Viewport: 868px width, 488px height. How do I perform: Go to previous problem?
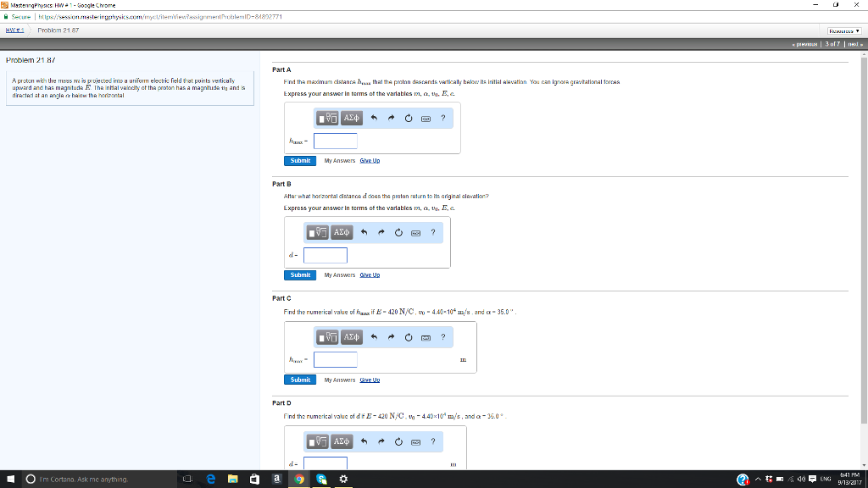coord(805,44)
